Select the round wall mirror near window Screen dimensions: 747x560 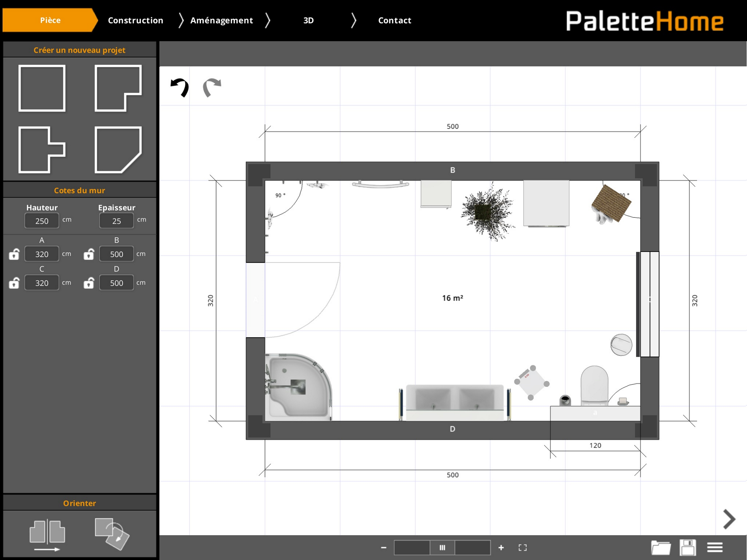(x=621, y=345)
